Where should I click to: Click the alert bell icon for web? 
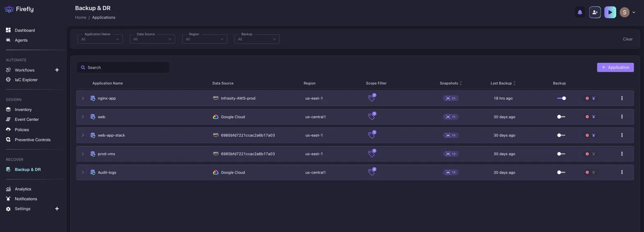click(x=593, y=117)
